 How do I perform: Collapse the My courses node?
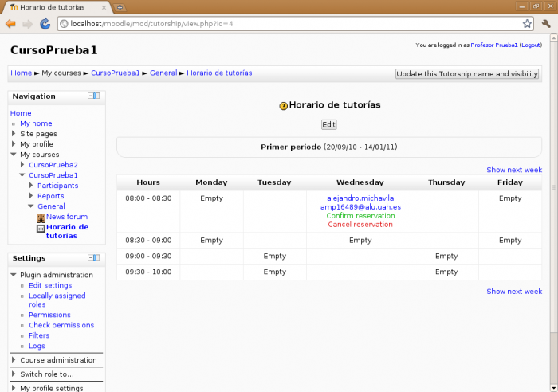14,155
